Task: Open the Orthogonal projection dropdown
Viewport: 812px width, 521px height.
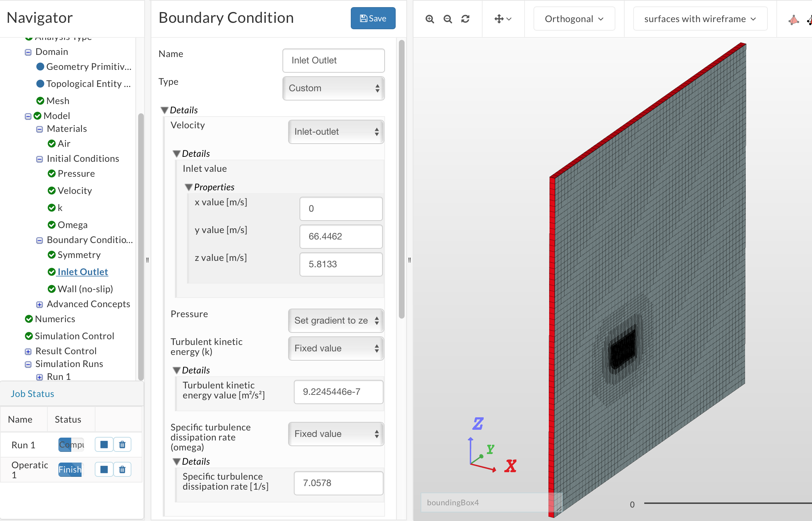Action: click(x=574, y=19)
